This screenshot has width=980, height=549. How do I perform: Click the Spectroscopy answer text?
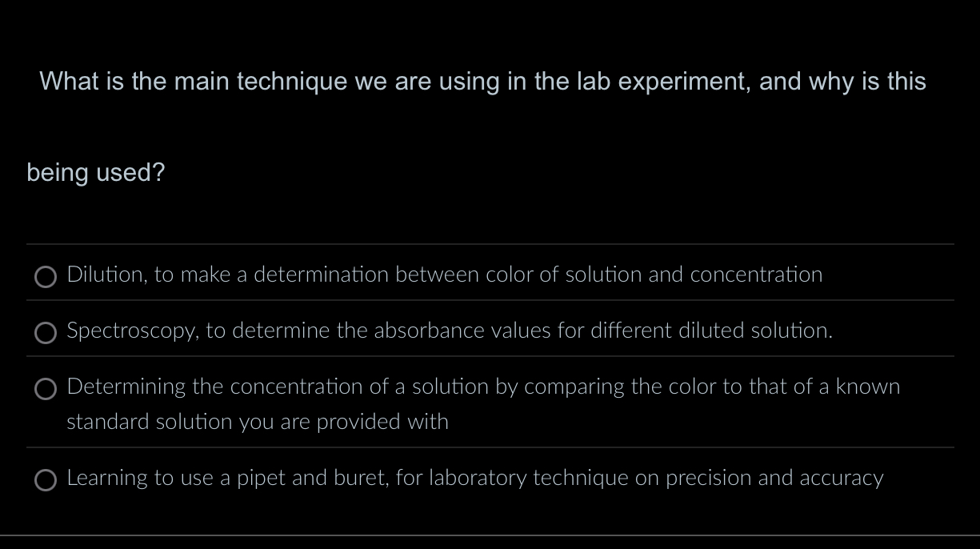coord(449,330)
